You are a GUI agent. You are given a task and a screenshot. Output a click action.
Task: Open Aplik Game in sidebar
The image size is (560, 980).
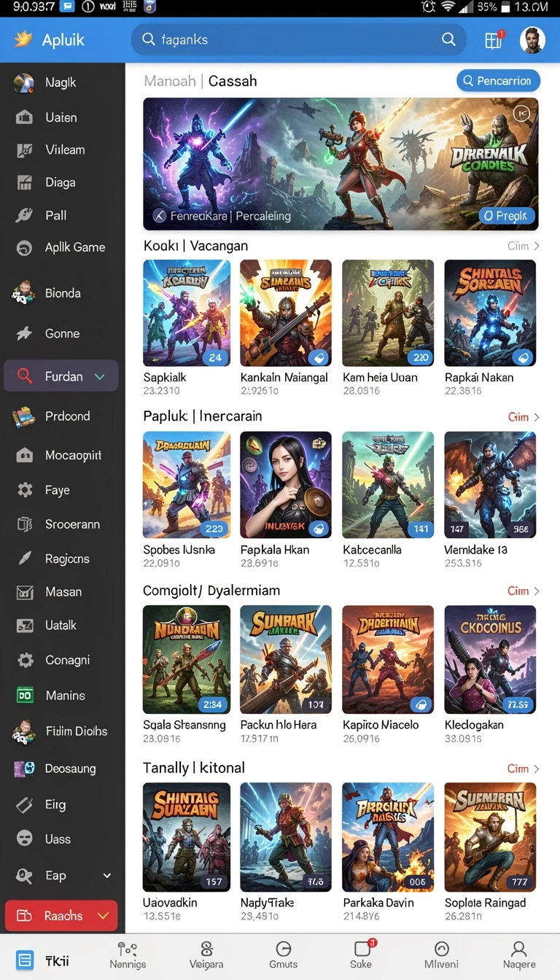[x=60, y=248]
